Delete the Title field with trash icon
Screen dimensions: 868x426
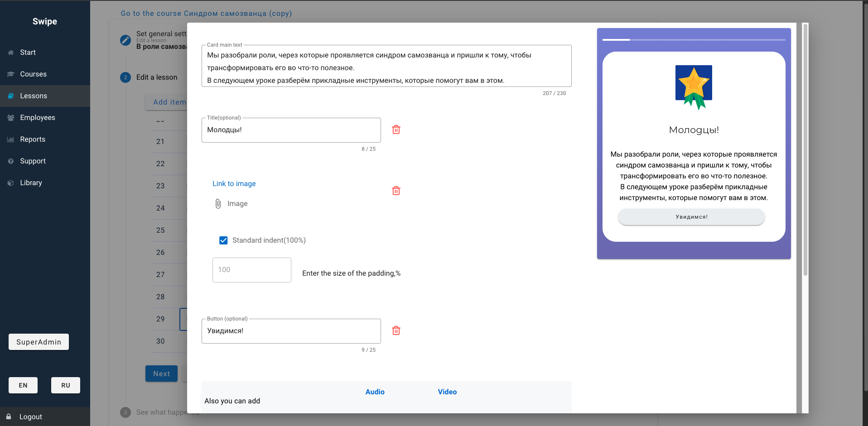[x=396, y=130]
